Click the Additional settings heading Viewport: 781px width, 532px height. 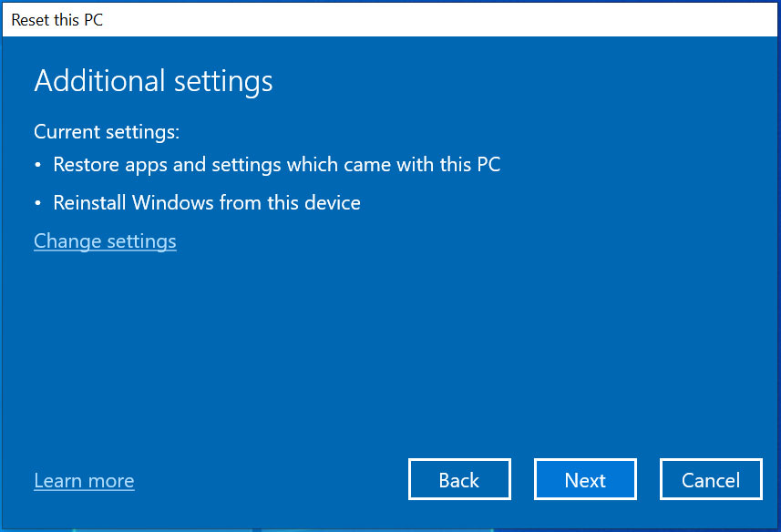point(153,81)
